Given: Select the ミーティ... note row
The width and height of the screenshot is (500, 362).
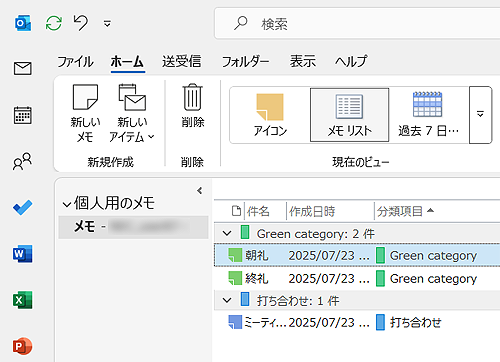Looking at the screenshot, I should [x=357, y=322].
